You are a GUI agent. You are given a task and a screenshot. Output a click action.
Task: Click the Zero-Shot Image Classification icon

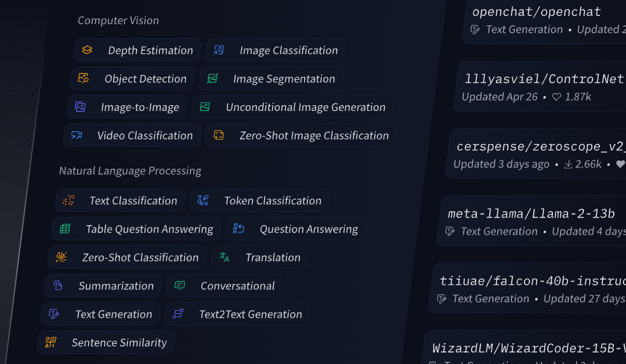218,135
